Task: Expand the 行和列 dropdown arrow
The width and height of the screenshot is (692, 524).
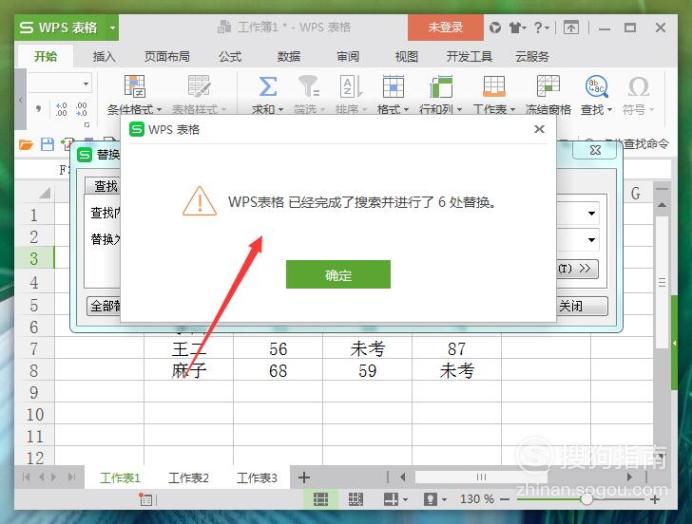Action: point(459,109)
